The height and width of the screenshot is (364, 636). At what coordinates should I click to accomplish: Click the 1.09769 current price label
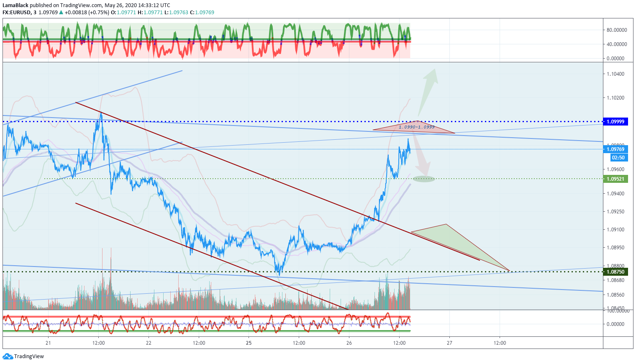615,149
